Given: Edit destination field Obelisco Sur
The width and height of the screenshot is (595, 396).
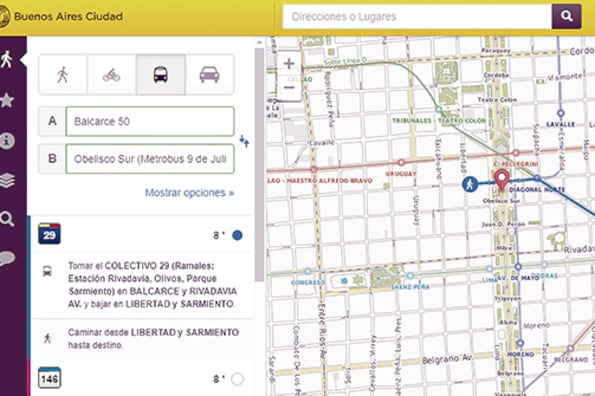Looking at the screenshot, I should tap(150, 159).
